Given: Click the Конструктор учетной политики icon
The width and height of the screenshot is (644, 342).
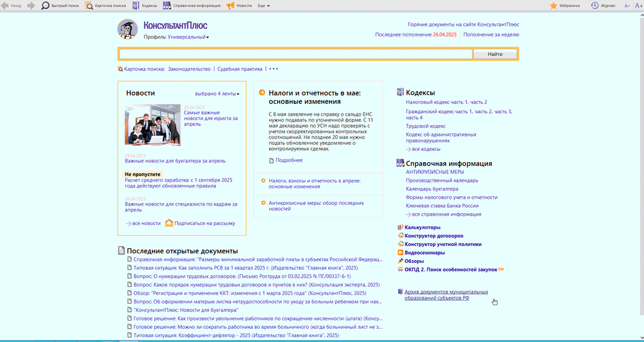Looking at the screenshot, I should [x=401, y=244].
